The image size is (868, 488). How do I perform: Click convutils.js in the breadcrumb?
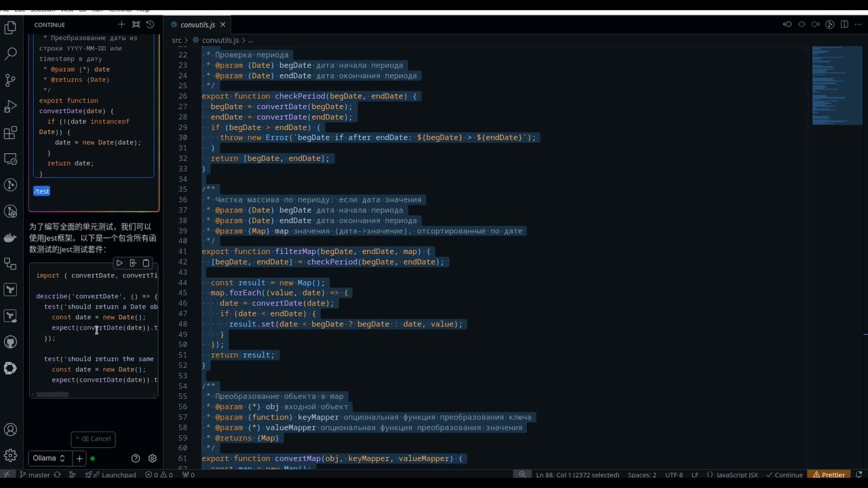coord(220,40)
